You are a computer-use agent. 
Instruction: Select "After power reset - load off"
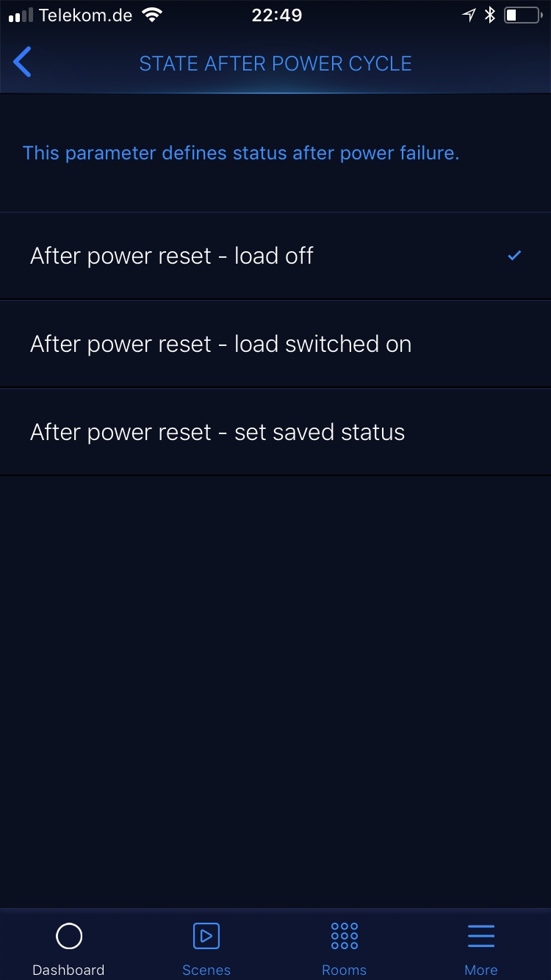[172, 256]
